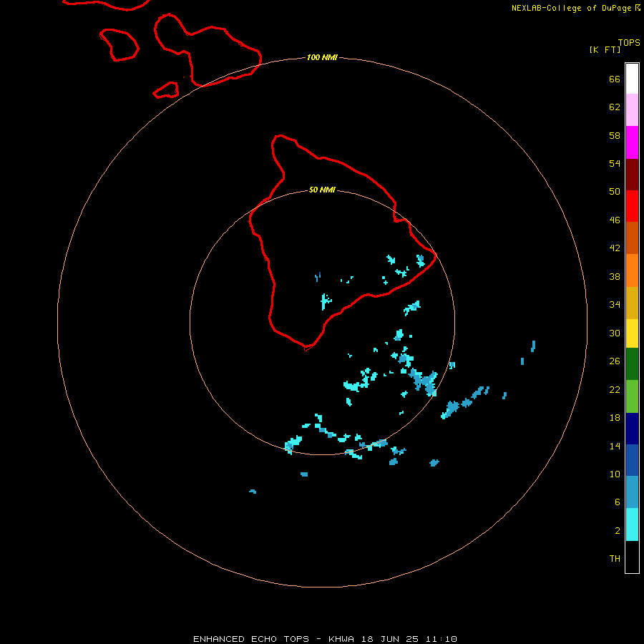Click the black TH threshold legend box

tap(632, 557)
